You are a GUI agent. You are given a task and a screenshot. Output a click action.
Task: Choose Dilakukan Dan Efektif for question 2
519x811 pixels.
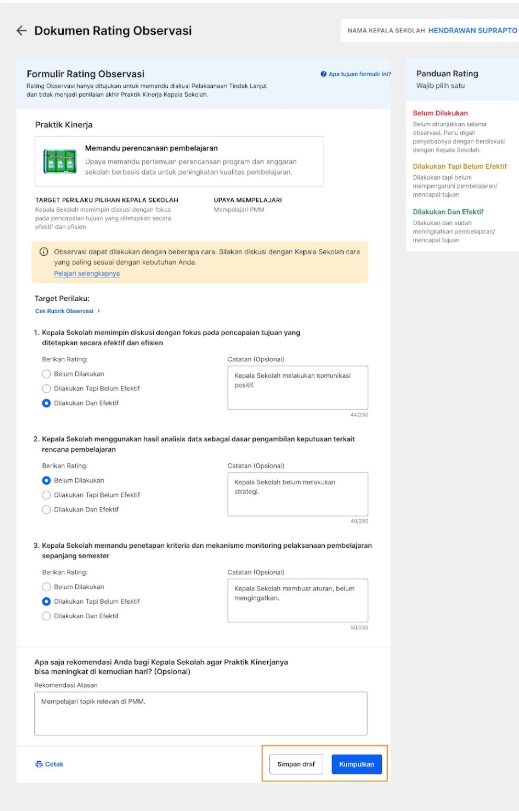click(46, 509)
